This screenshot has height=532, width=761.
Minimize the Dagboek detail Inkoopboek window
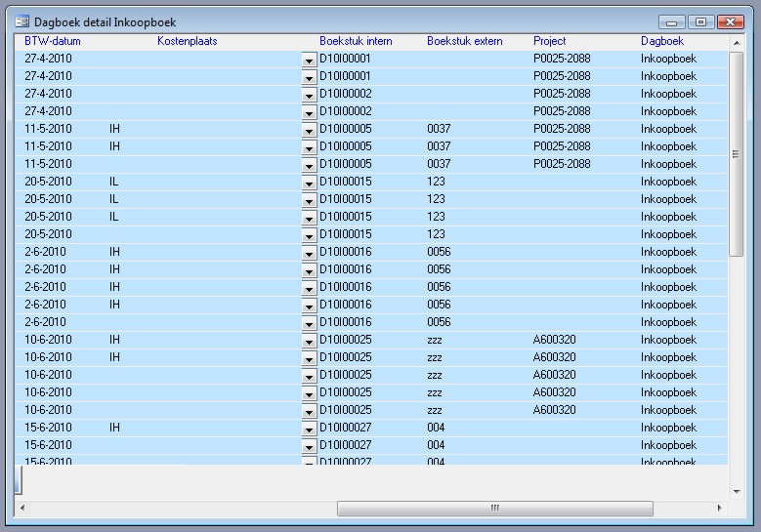[672, 22]
